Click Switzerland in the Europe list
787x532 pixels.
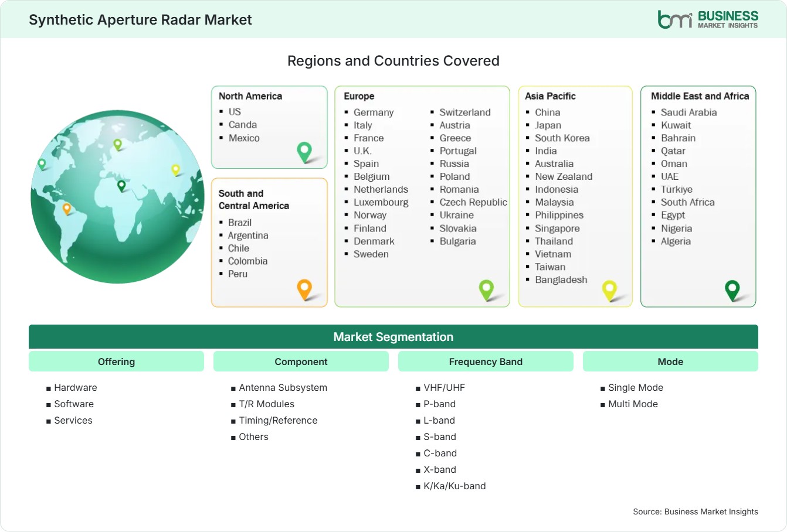click(x=465, y=112)
